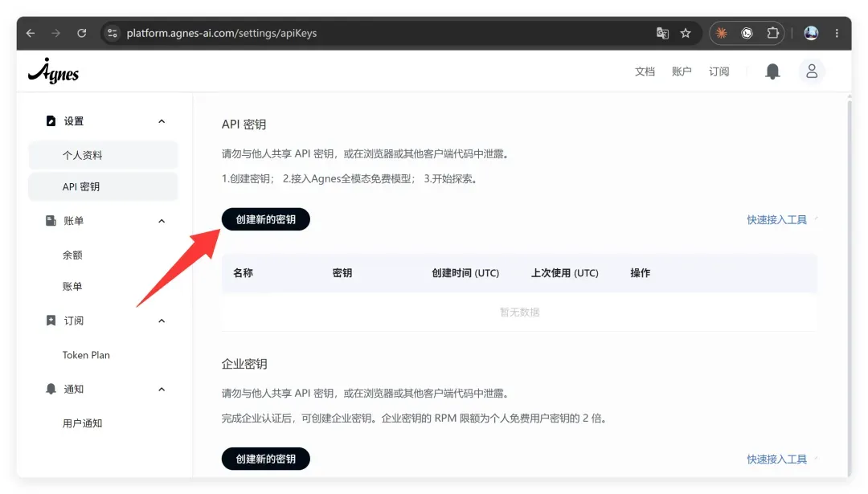Open the browser extensions puzzle icon

pyautogui.click(x=773, y=33)
